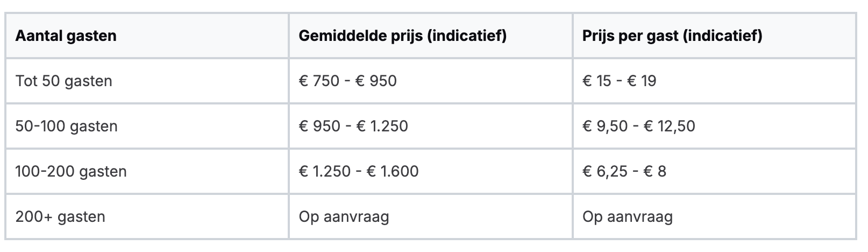
Task: Click the '€ 15 - € 19' cell
Action: (619, 81)
